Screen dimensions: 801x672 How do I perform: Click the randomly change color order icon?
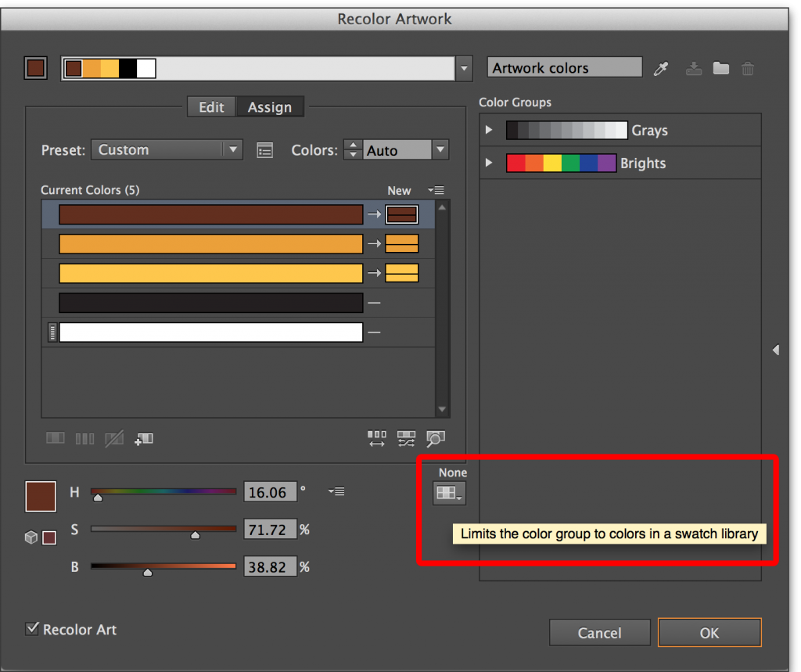(406, 439)
